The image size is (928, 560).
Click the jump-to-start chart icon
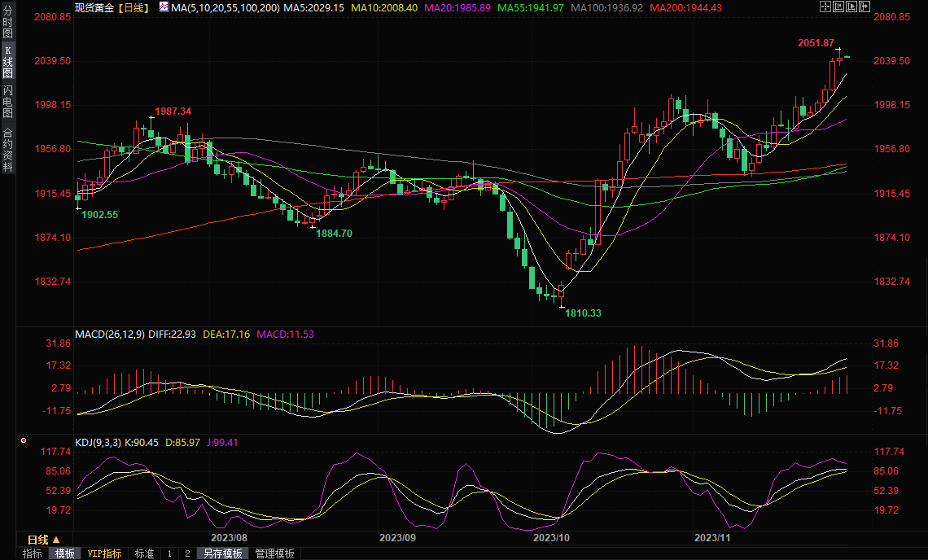click(838, 7)
